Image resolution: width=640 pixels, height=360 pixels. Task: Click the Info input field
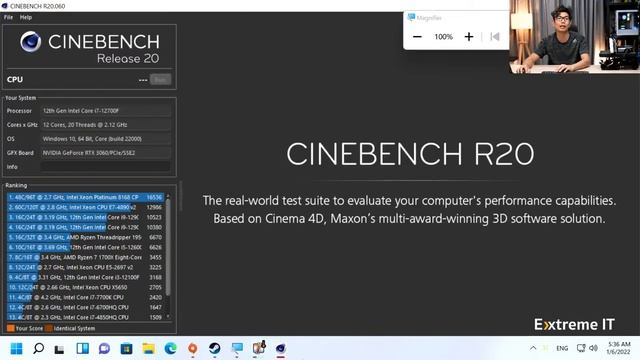106,167
